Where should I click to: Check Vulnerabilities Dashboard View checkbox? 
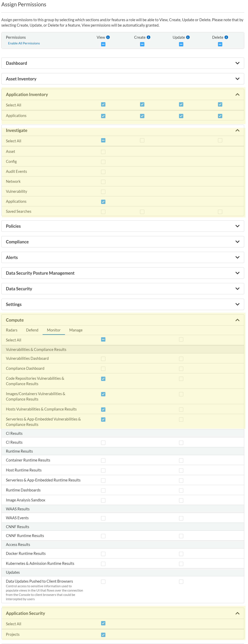[103, 359]
